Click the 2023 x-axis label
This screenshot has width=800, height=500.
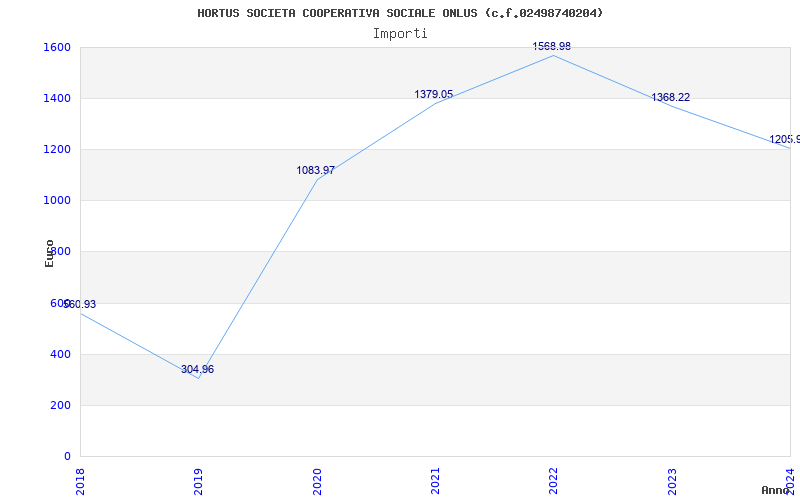click(x=672, y=481)
